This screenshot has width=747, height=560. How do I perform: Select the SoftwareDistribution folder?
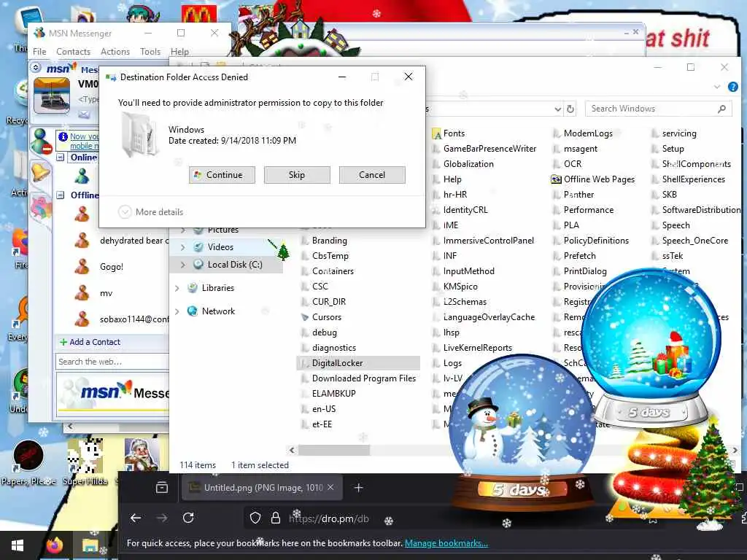click(x=696, y=210)
